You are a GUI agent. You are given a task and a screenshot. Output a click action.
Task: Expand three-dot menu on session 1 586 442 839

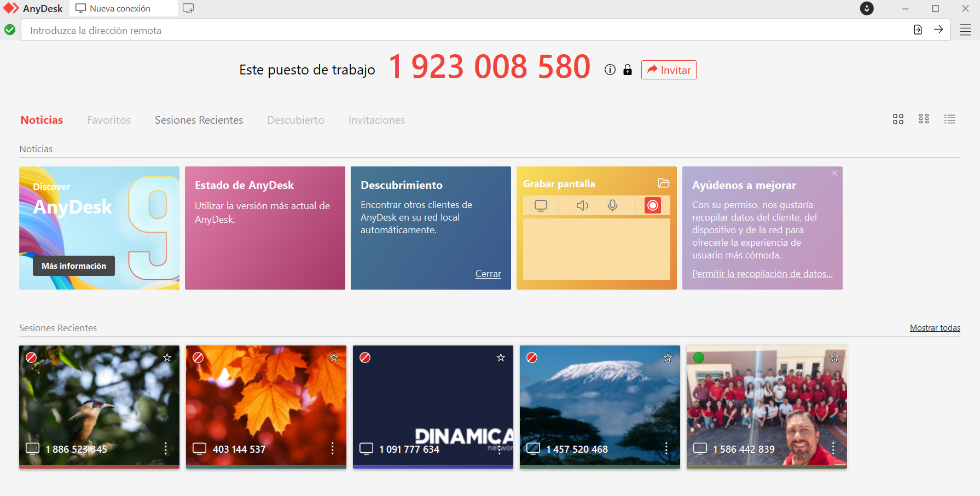(833, 448)
